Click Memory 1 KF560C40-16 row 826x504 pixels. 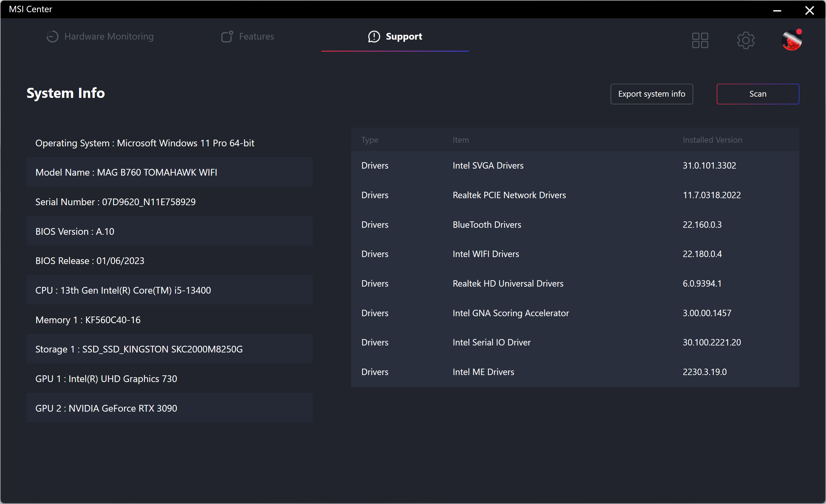click(170, 320)
